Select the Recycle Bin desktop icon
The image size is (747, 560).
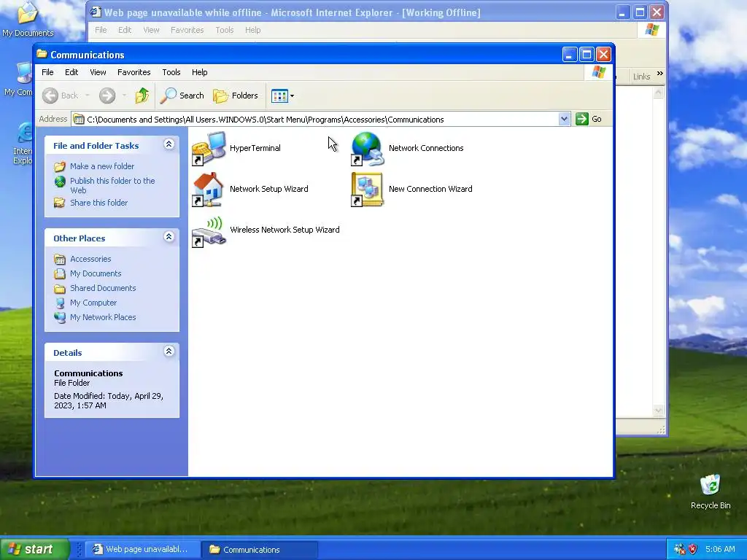pyautogui.click(x=711, y=492)
